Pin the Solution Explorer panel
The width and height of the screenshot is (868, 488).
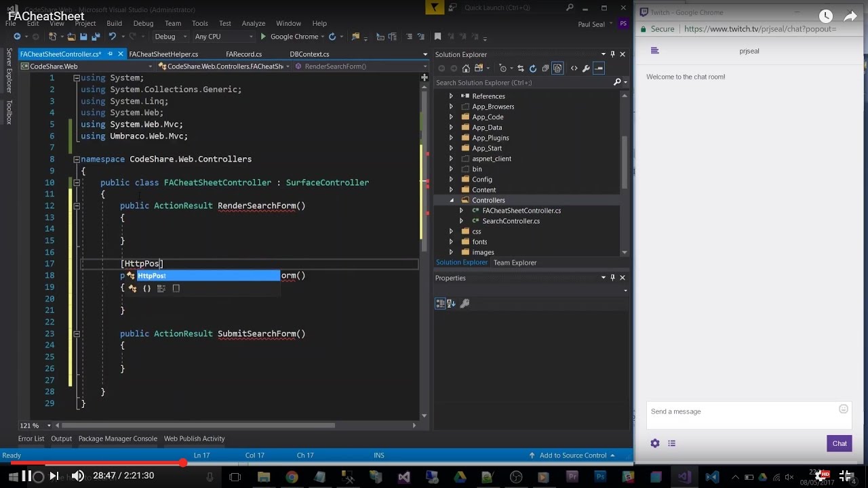tap(612, 54)
